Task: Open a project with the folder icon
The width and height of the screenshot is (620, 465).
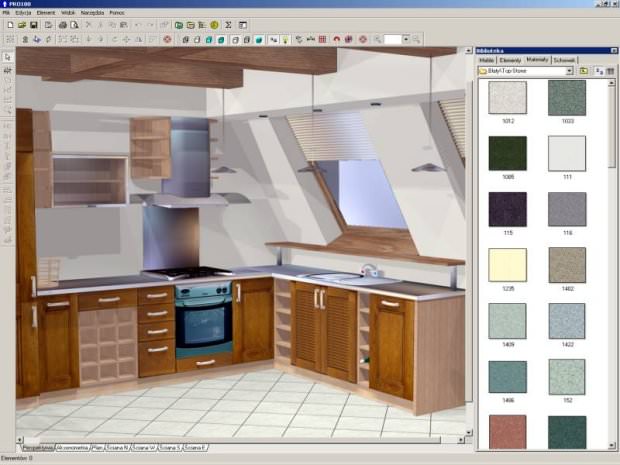Action: (22, 25)
